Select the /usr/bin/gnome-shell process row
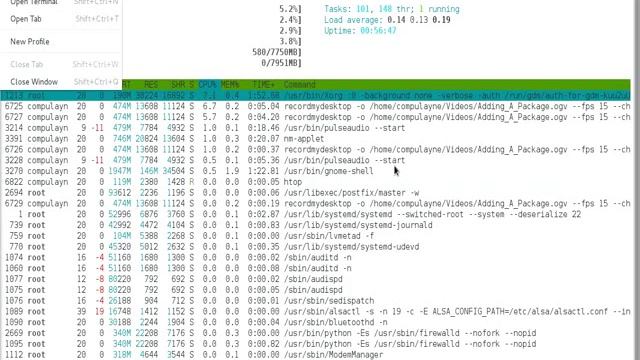Screen dimensions: 640x360 [316, 171]
